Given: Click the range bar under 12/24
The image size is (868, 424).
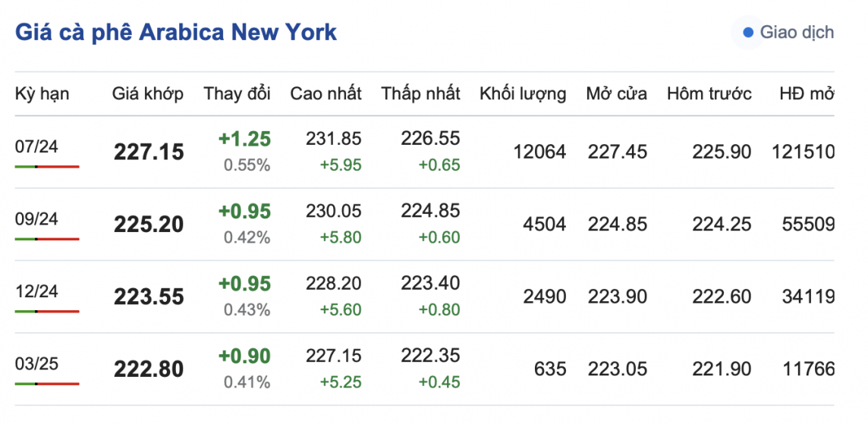Looking at the screenshot, I should 47,311.
